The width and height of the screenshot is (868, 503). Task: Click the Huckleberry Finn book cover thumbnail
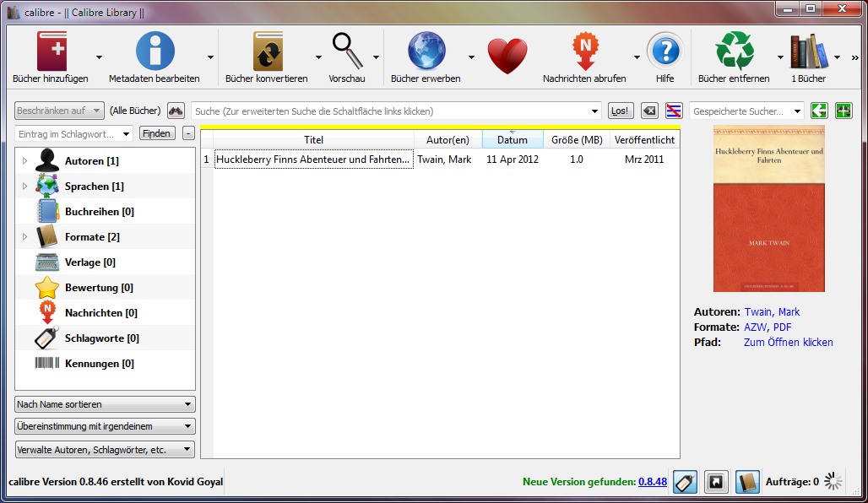(769, 208)
